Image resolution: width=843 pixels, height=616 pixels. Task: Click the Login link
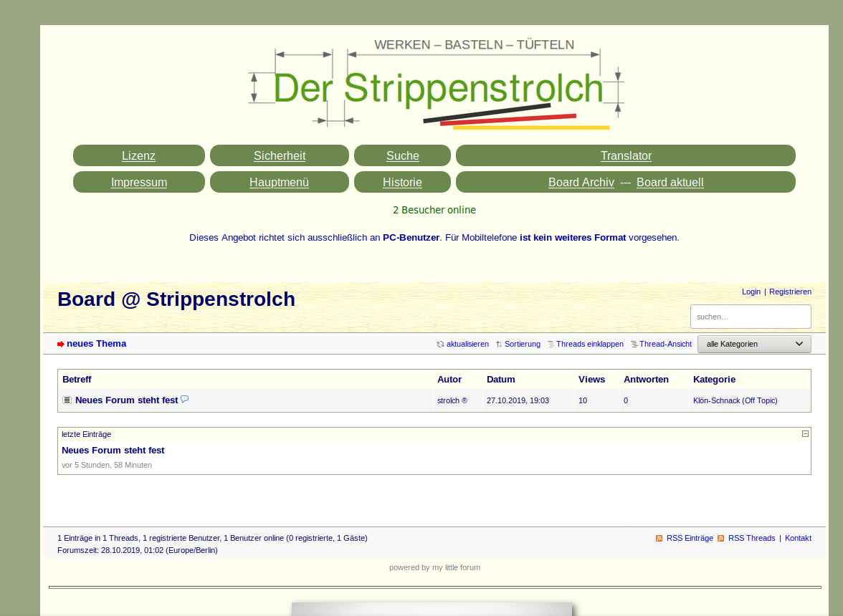pyautogui.click(x=751, y=292)
